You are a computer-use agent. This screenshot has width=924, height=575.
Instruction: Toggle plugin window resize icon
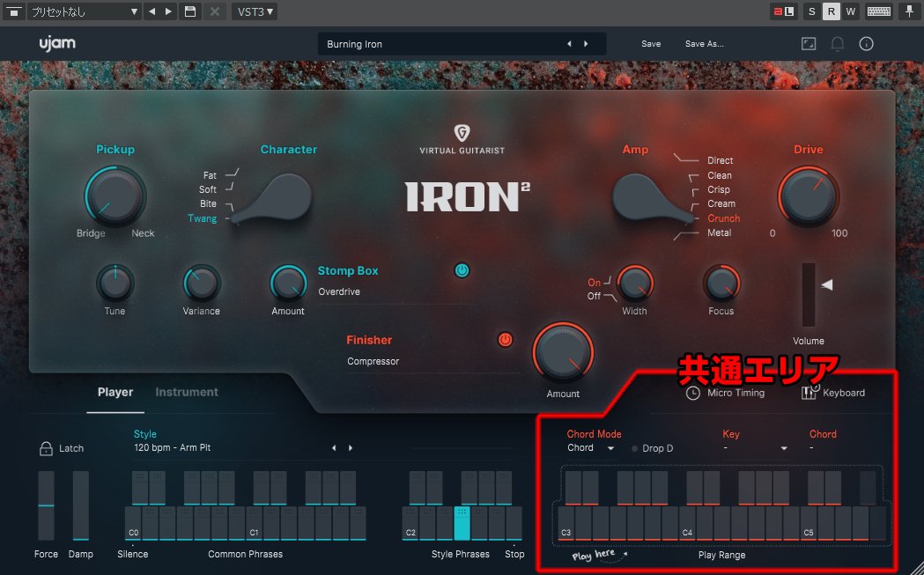(x=809, y=44)
